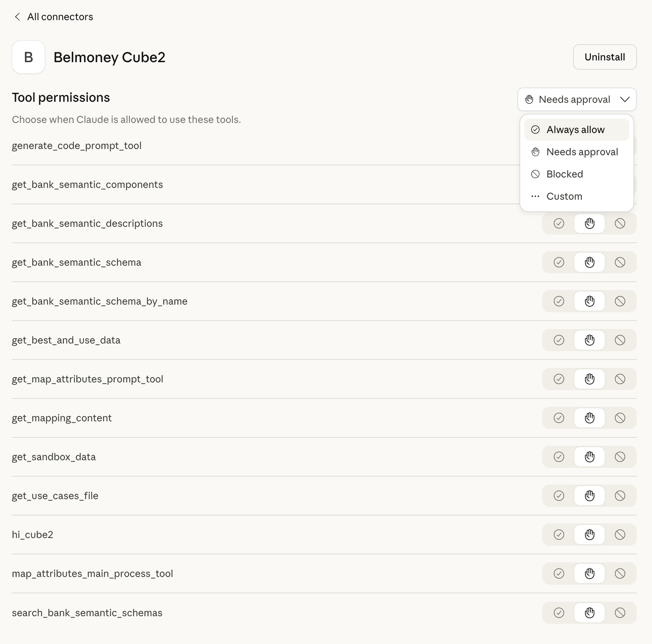Screen dimensions: 652x644
Task: Go back to All connectors
Action: coord(60,17)
